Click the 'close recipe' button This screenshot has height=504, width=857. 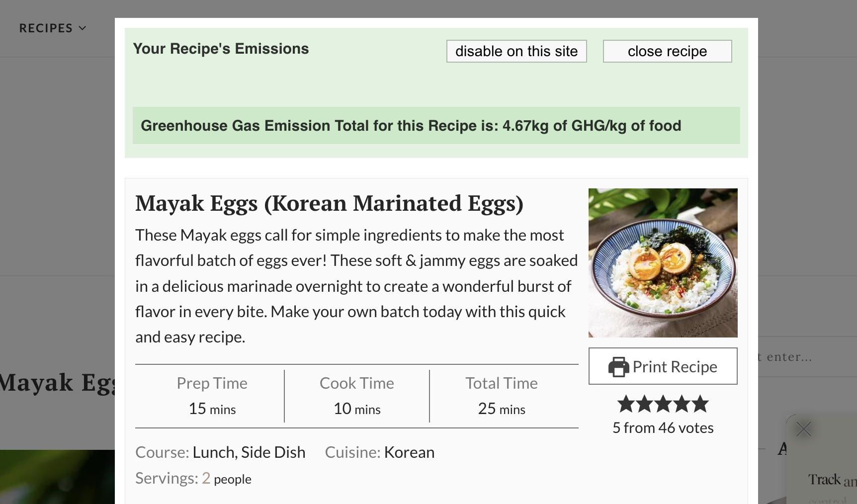[x=667, y=51]
